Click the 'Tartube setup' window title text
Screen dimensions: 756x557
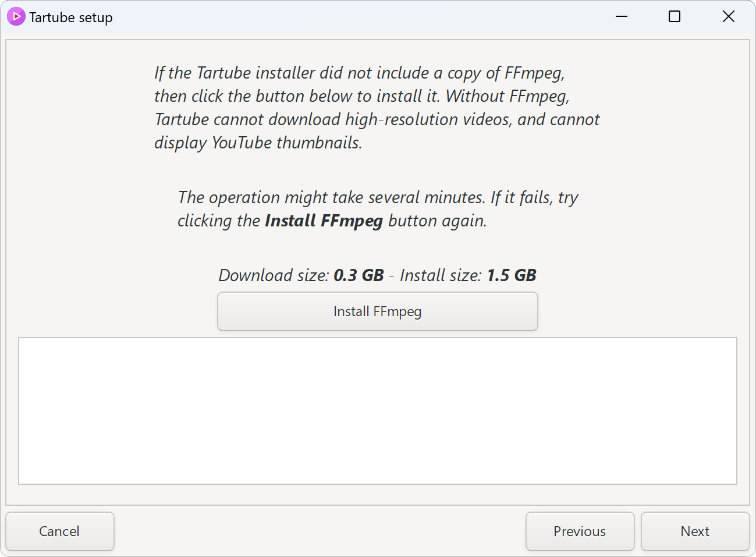pos(71,17)
